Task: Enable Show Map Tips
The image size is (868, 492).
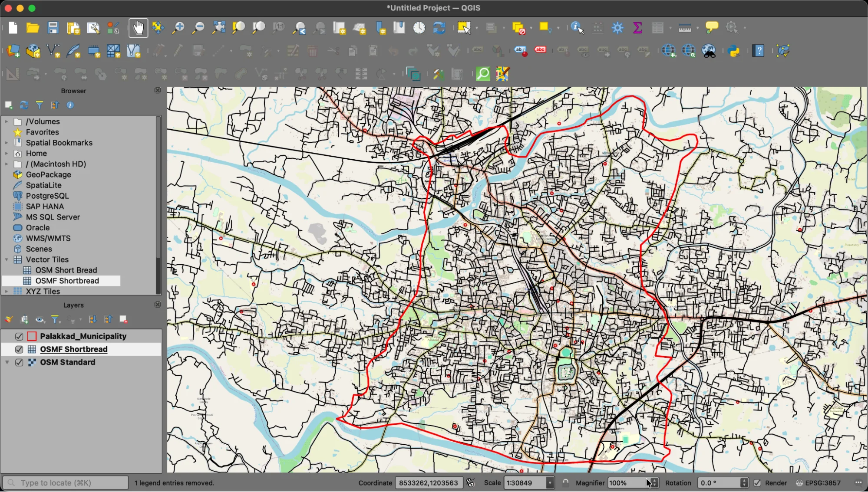Action: click(x=712, y=27)
